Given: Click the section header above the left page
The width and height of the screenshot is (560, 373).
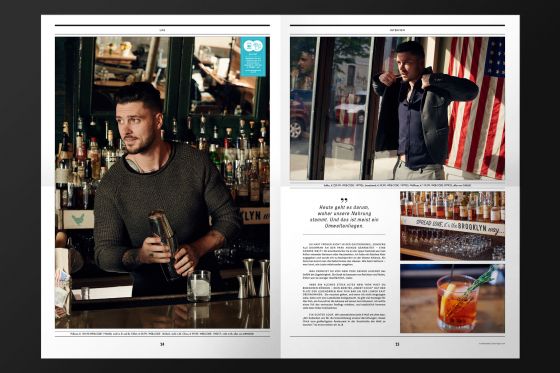Looking at the screenshot, I should pyautogui.click(x=162, y=30).
